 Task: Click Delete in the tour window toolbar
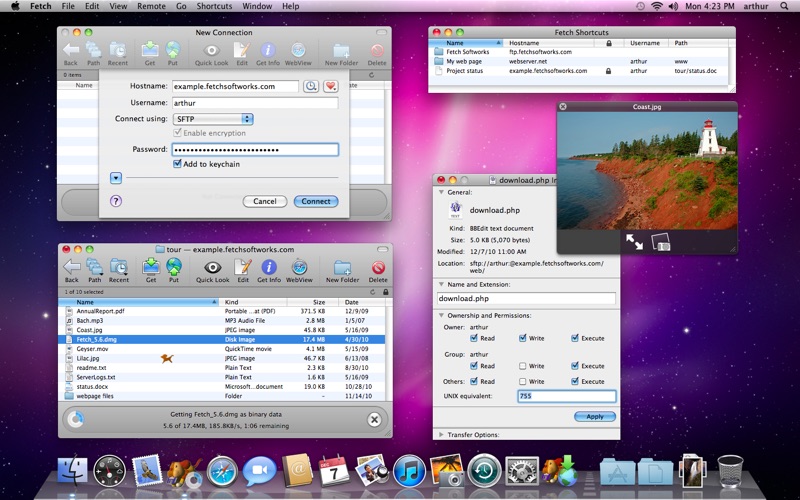[x=378, y=270]
